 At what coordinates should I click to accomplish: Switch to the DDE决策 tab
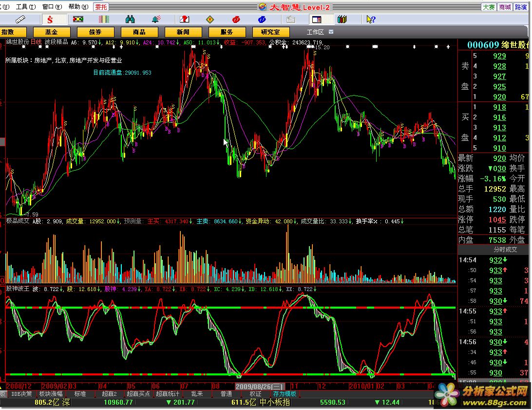click(x=22, y=394)
